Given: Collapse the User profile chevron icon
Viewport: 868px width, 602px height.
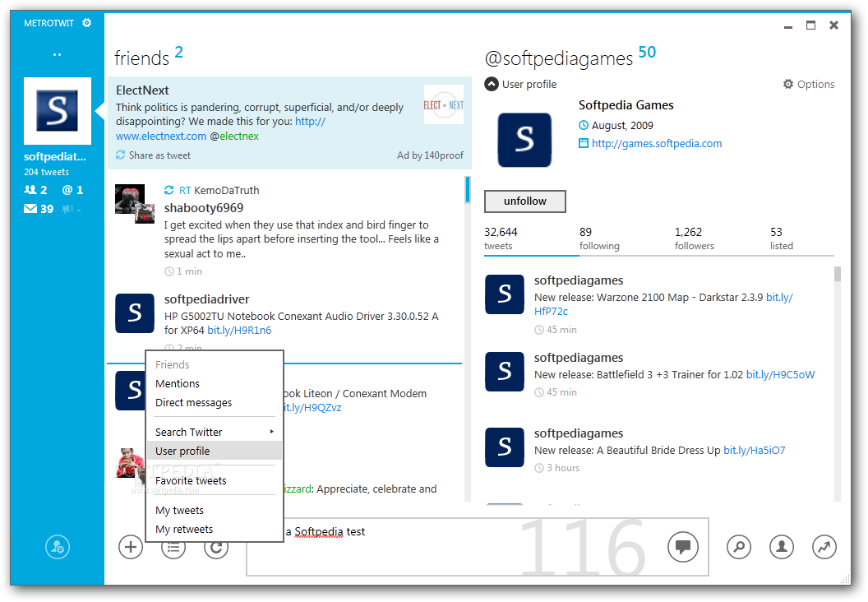Looking at the screenshot, I should pyautogui.click(x=492, y=84).
